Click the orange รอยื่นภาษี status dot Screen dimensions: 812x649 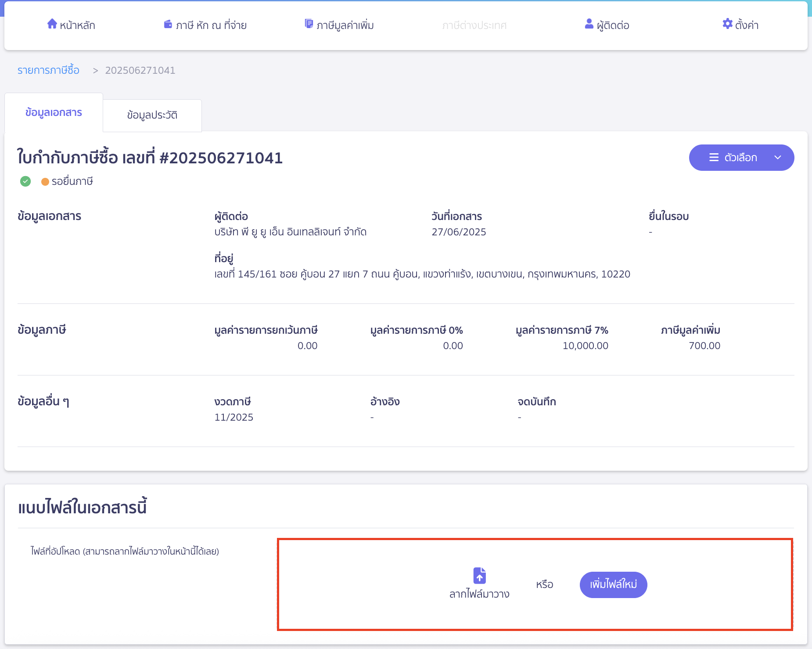(x=45, y=181)
